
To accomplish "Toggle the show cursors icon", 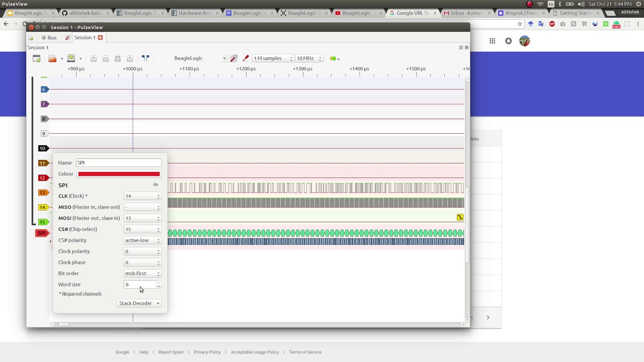I will point(145,58).
